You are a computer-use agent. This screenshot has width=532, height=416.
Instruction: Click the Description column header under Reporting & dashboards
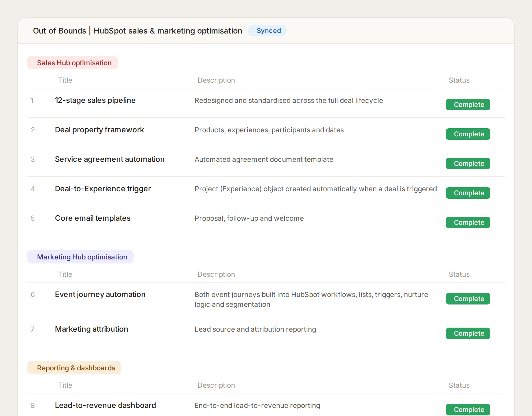point(216,385)
